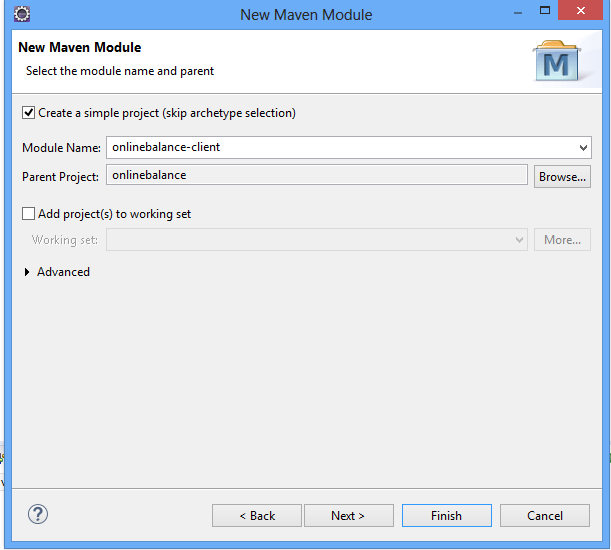Enable Add project(s) to working set
Image resolution: width=611 pixels, height=550 pixels.
28,214
